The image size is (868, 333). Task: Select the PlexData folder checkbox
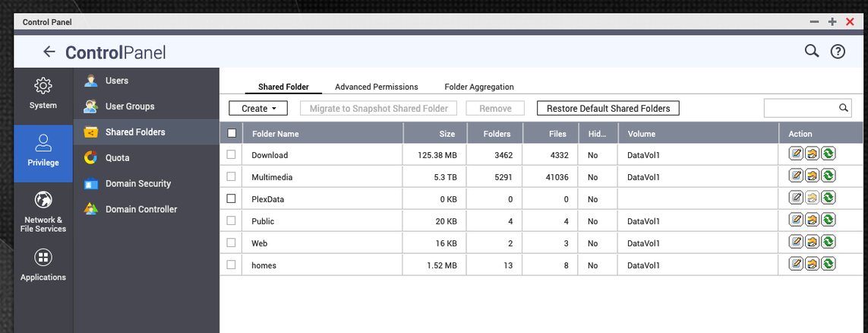pyautogui.click(x=232, y=198)
